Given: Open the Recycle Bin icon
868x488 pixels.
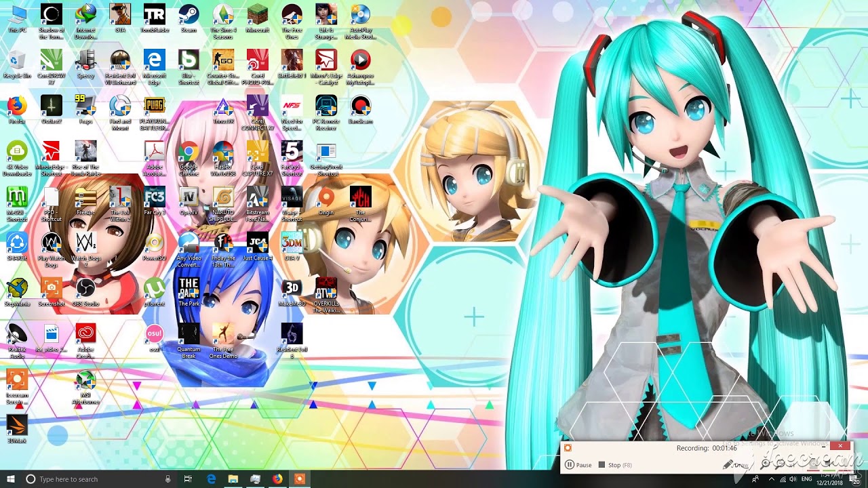Looking at the screenshot, I should point(17,64).
